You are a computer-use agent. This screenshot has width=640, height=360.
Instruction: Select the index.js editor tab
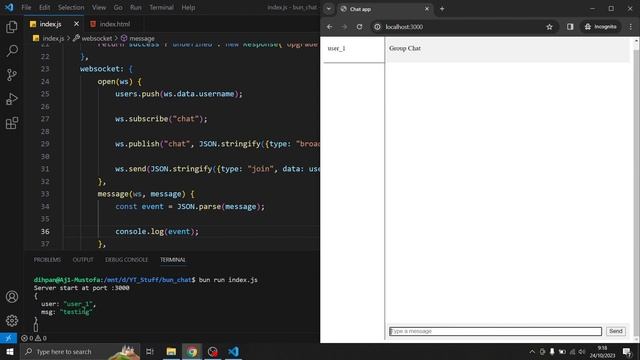tap(50, 24)
